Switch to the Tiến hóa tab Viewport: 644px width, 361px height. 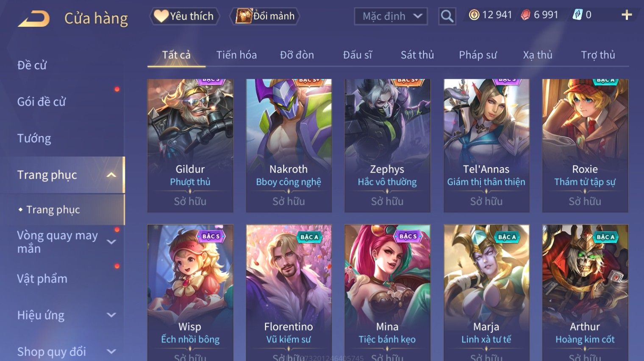(236, 55)
